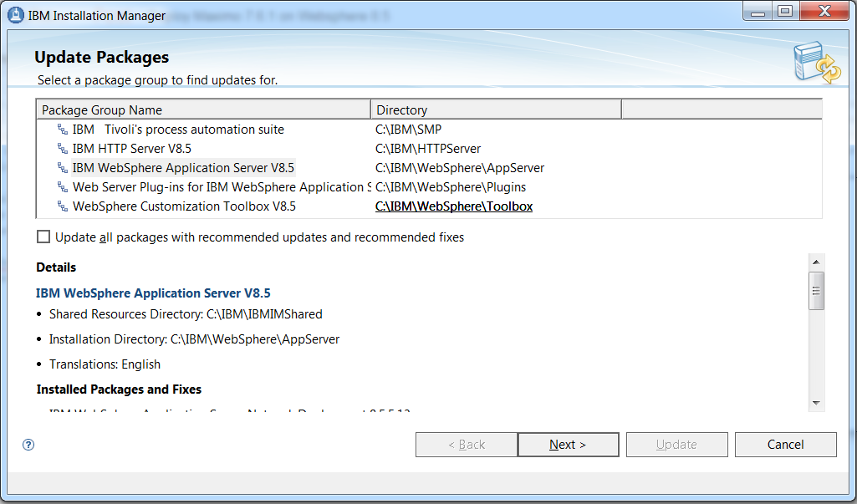This screenshot has height=504, width=857.
Task: Open help via the question mark icon
Action: click(28, 445)
